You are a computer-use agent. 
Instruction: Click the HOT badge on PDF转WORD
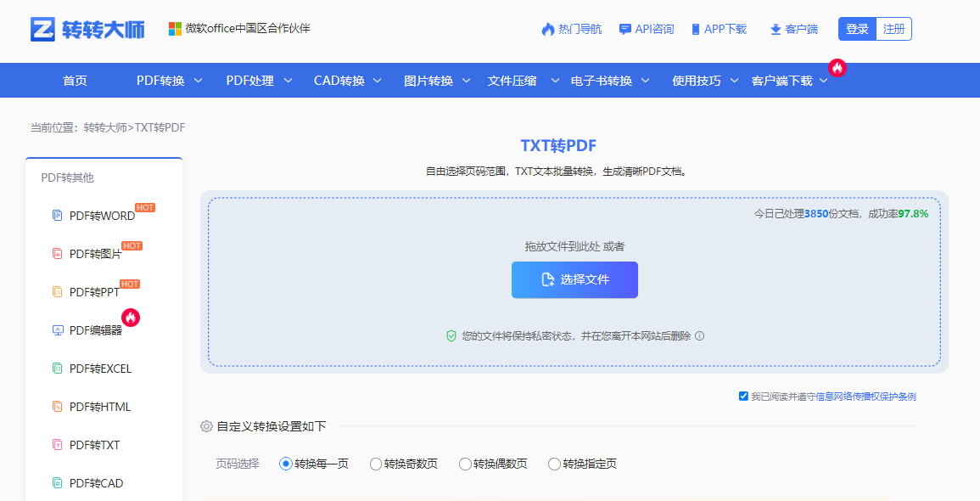pos(145,208)
